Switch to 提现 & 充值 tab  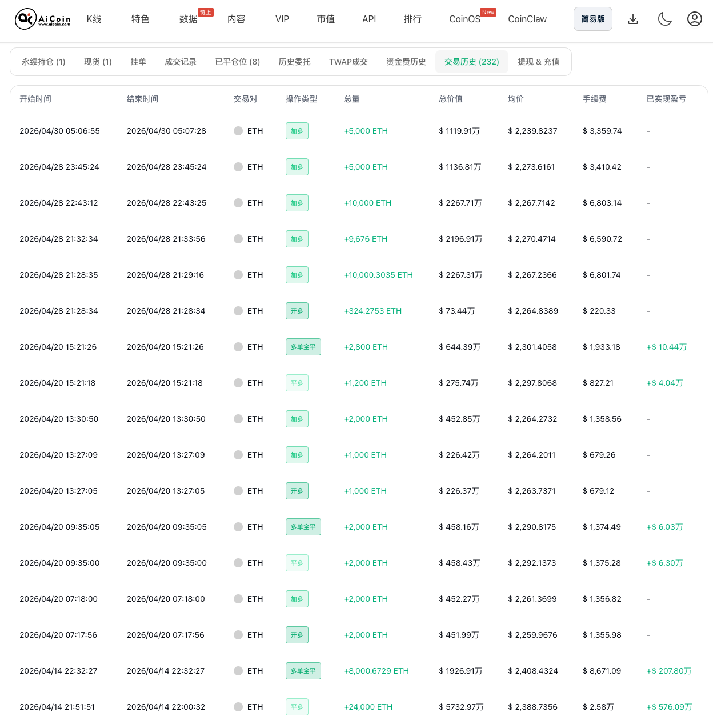(539, 62)
